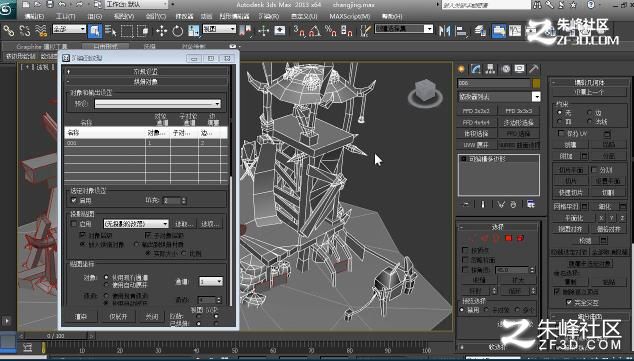The height and width of the screenshot is (361, 634).
Task: Click the 扩大 grow selection button
Action: click(x=517, y=280)
